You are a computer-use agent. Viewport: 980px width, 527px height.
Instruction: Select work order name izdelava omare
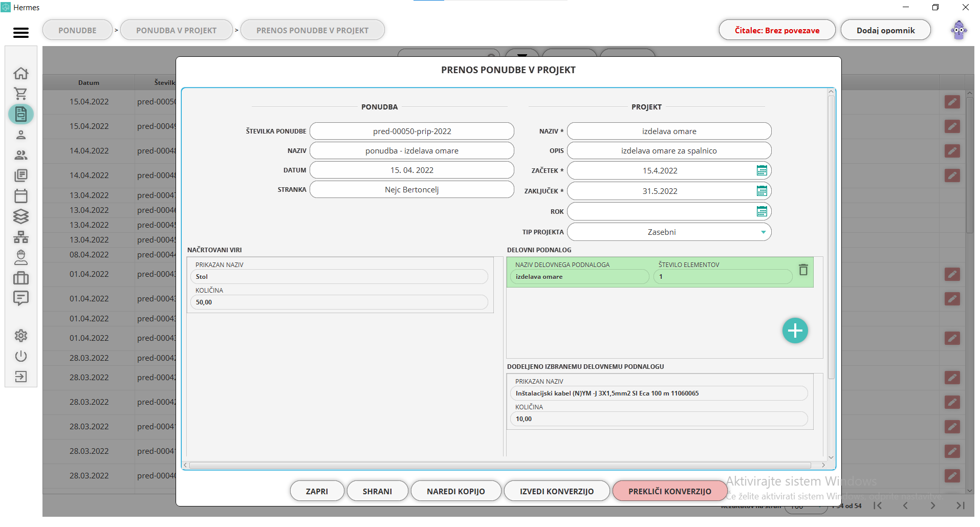point(580,277)
